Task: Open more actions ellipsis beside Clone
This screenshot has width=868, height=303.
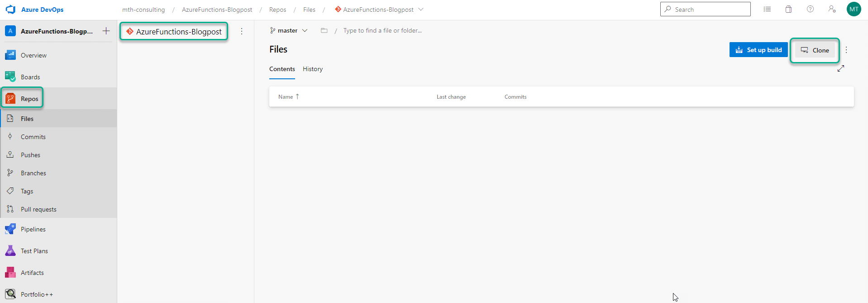Action: pos(846,50)
